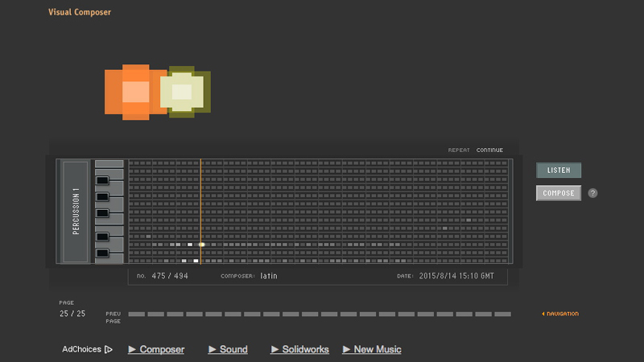Click the Percussion 1 track label

point(76,212)
